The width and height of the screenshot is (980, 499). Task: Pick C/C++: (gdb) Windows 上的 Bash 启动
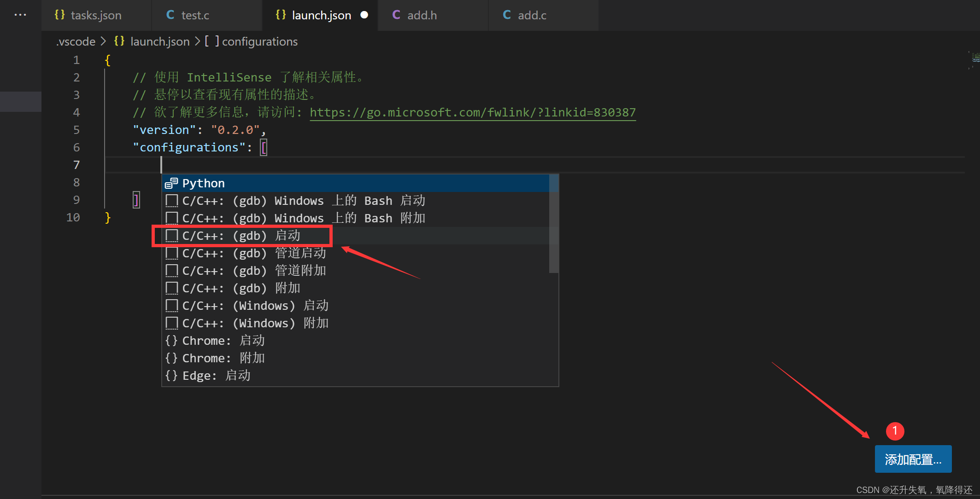pyautogui.click(x=303, y=201)
